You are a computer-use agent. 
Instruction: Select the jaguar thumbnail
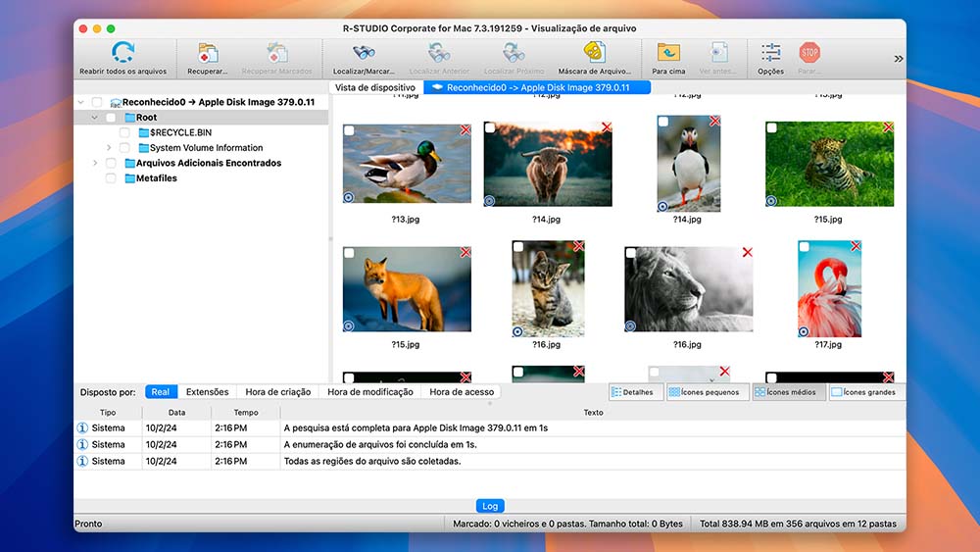pos(829,165)
